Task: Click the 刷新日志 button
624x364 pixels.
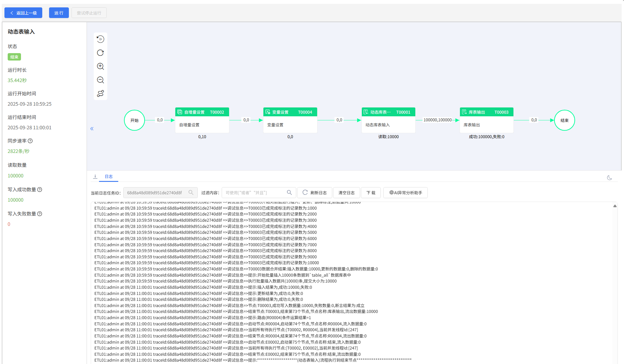Action: pos(315,192)
